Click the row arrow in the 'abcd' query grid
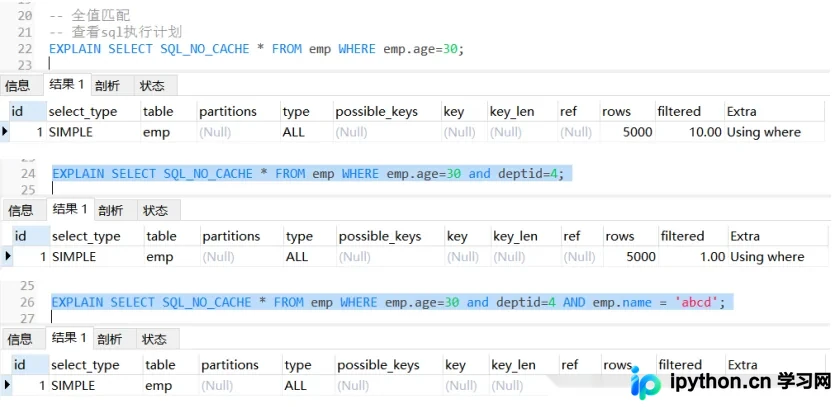Screen dimensions: 837x407 coord(7,385)
